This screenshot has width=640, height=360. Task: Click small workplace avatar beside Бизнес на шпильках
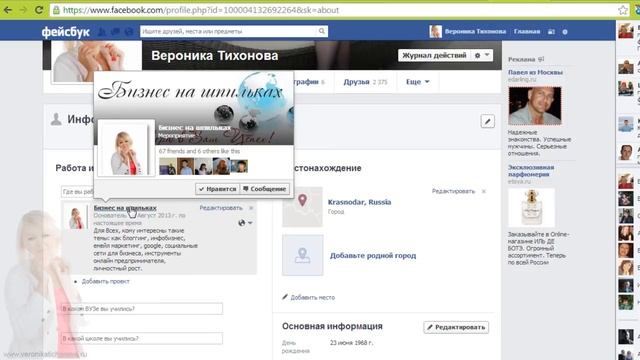(76, 217)
